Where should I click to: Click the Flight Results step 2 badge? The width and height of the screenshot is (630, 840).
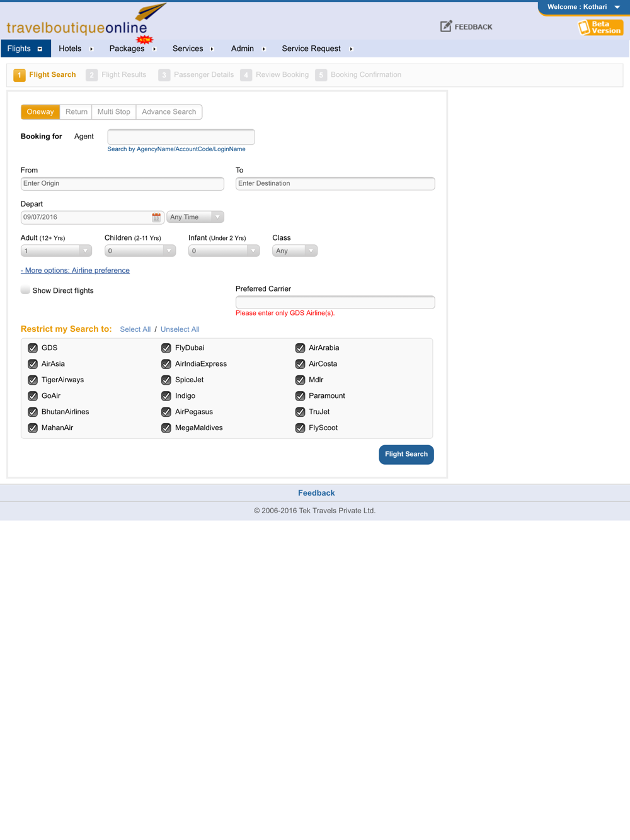92,75
